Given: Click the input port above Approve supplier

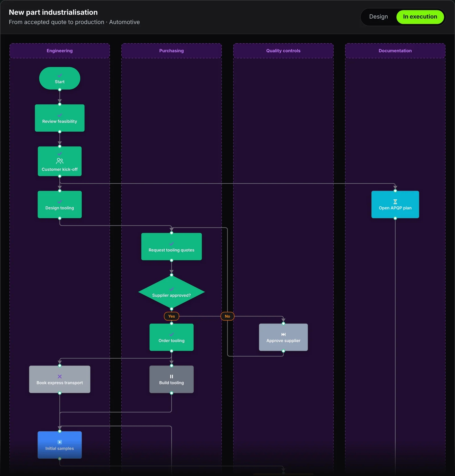Looking at the screenshot, I should coord(283,324).
